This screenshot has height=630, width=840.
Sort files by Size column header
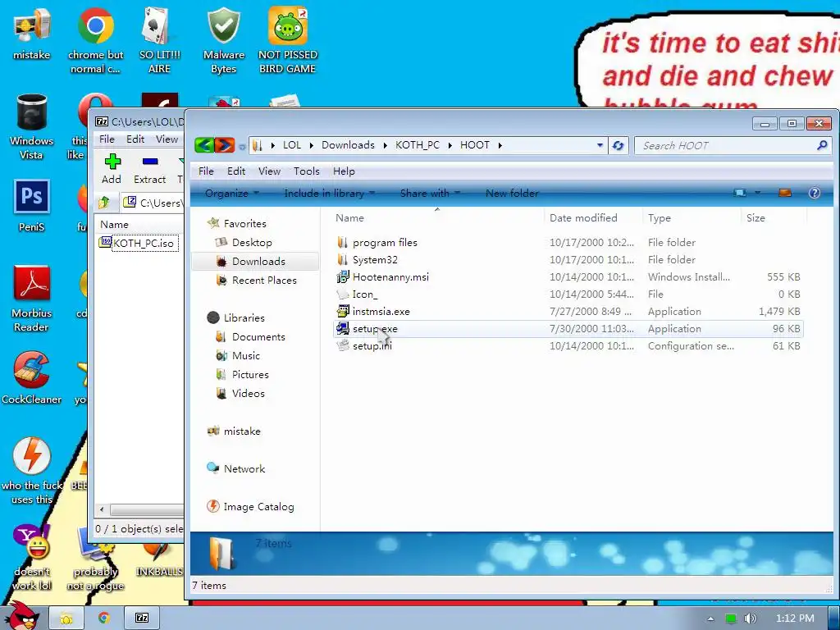(x=774, y=218)
